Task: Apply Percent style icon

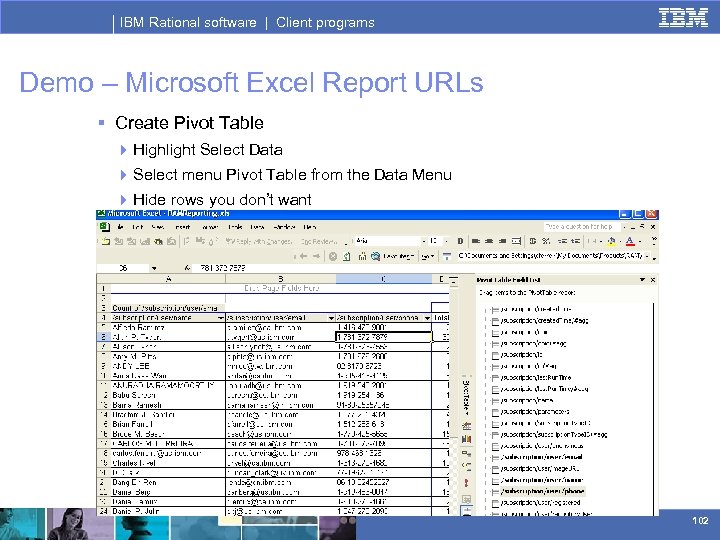Action: click(546, 241)
